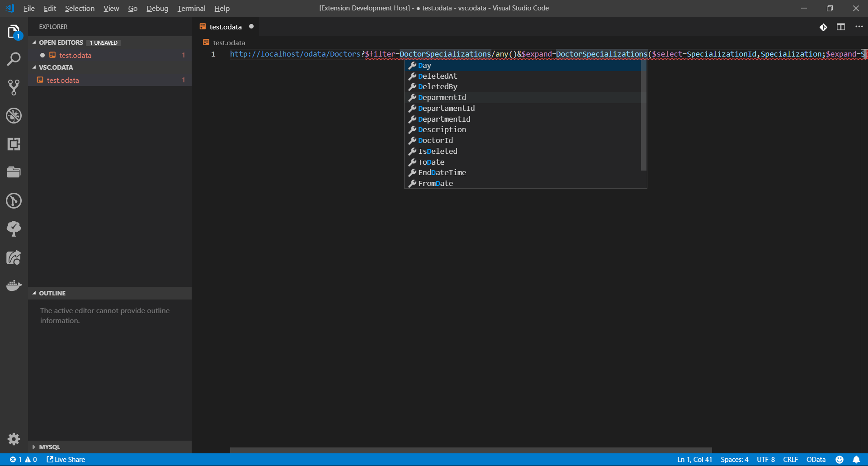Click the 1 UNSAVED badge

coord(104,43)
